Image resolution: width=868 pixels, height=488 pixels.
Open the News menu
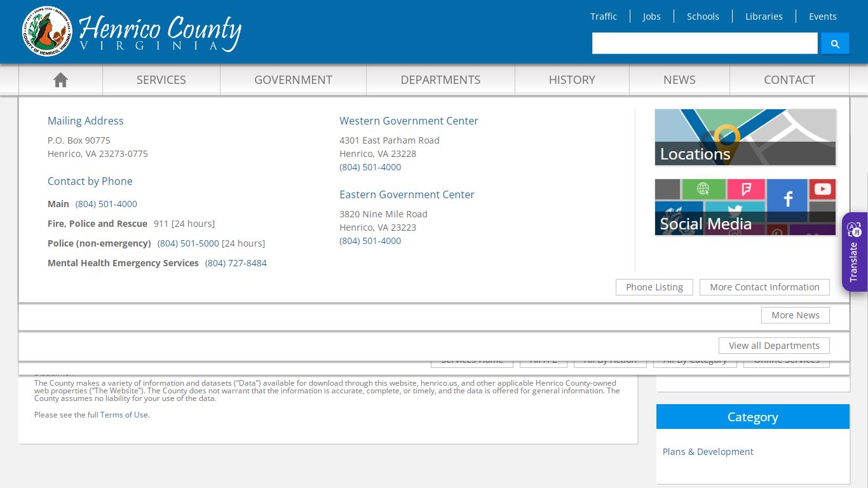point(679,79)
